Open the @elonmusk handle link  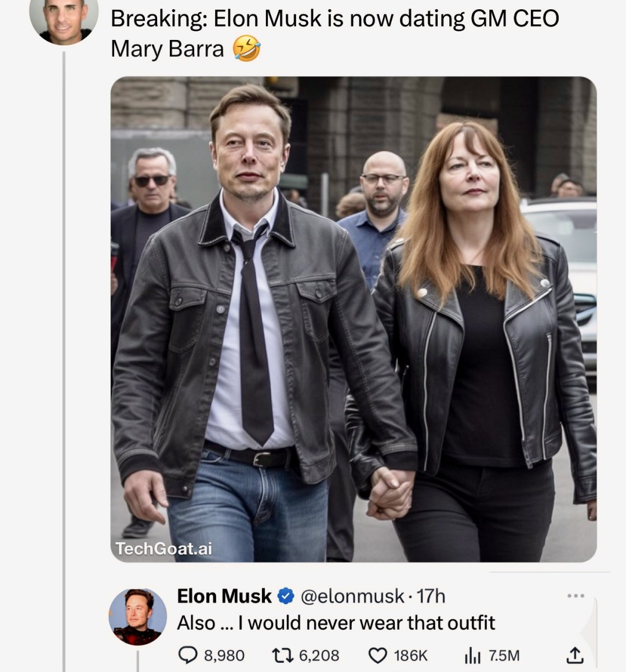coord(352,596)
